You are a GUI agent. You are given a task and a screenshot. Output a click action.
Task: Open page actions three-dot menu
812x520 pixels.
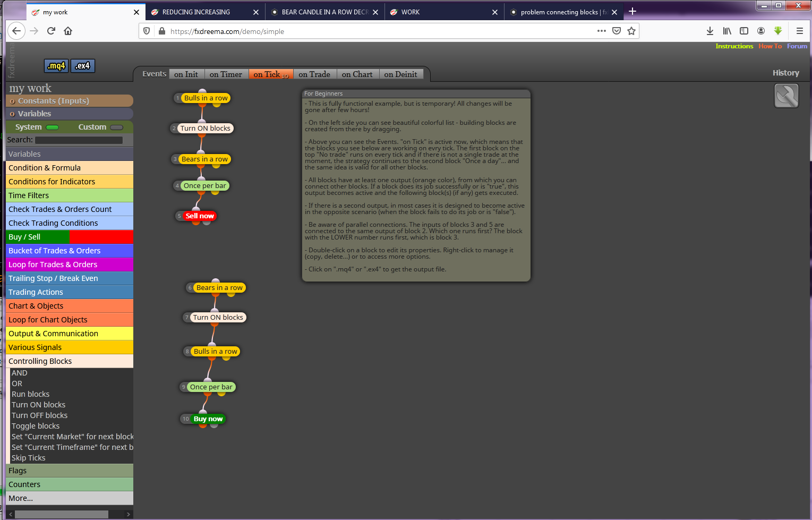(601, 31)
